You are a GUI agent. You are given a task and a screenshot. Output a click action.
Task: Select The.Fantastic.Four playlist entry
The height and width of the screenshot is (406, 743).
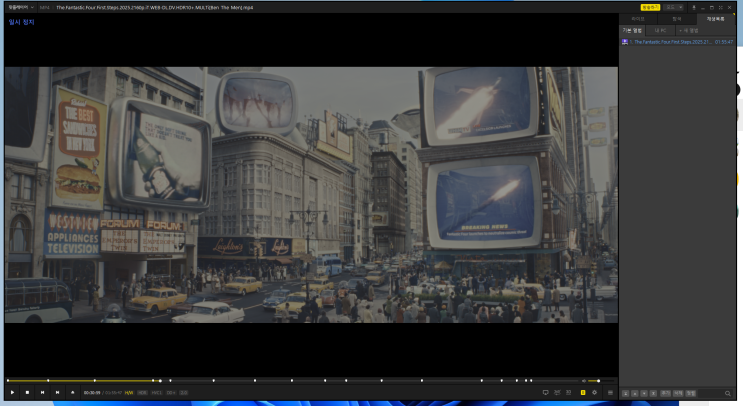[677, 42]
